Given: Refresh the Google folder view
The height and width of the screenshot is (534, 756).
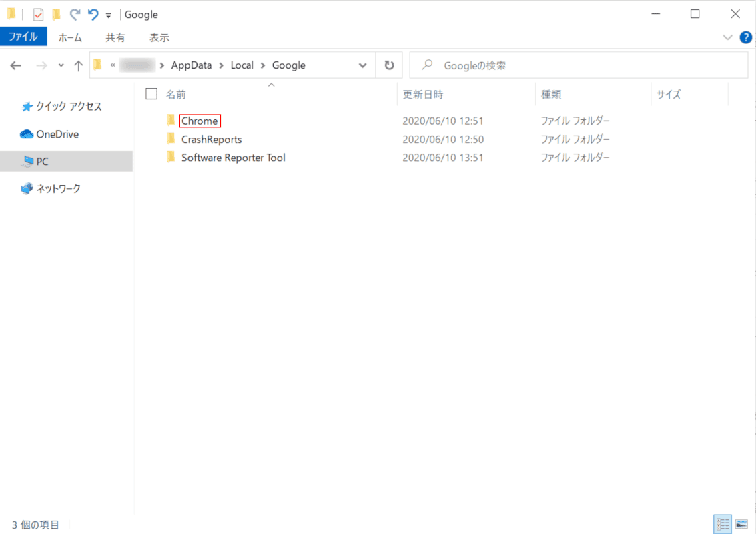Looking at the screenshot, I should (x=389, y=65).
